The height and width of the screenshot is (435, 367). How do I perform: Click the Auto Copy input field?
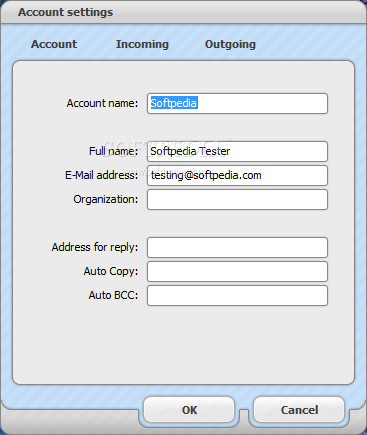tap(237, 271)
